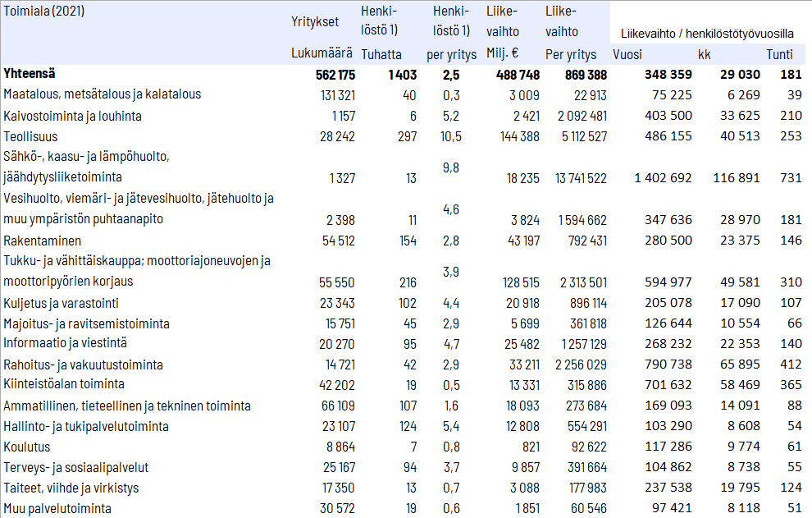
Task: Click the Yhteensä total row label
Action: [30, 74]
